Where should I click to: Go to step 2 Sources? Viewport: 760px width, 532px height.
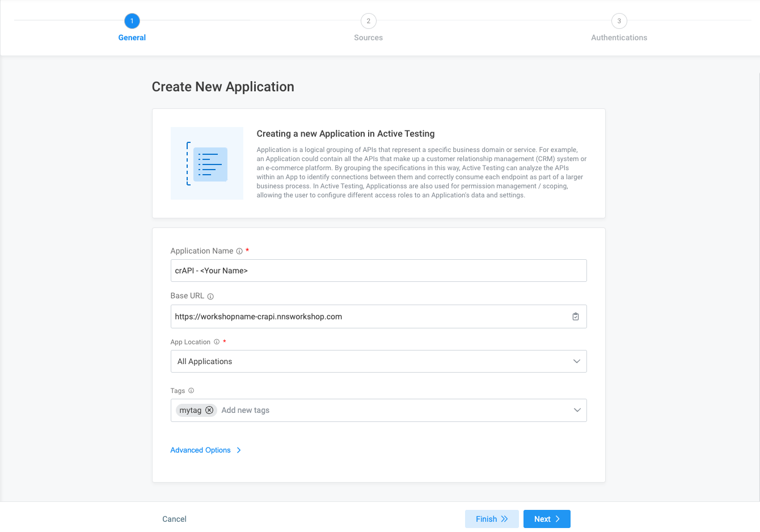369,28
